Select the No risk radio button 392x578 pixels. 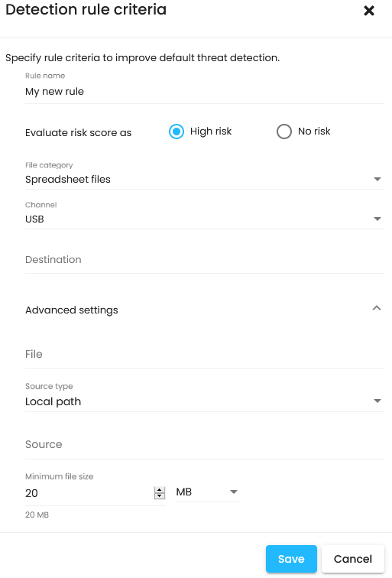tap(284, 132)
